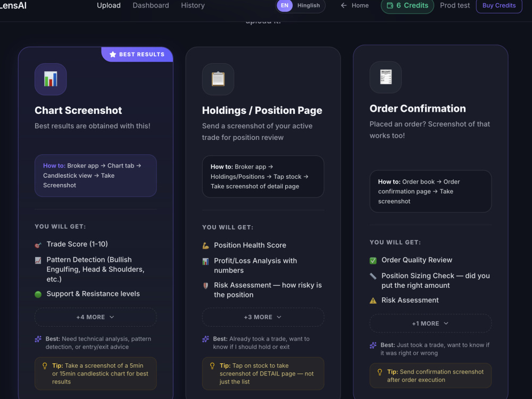Open the Upload tab
This screenshot has width=532, height=399.
(109, 5)
